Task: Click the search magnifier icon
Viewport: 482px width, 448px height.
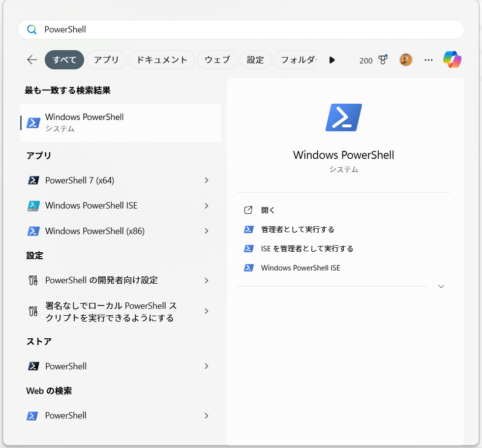Action: (31, 30)
